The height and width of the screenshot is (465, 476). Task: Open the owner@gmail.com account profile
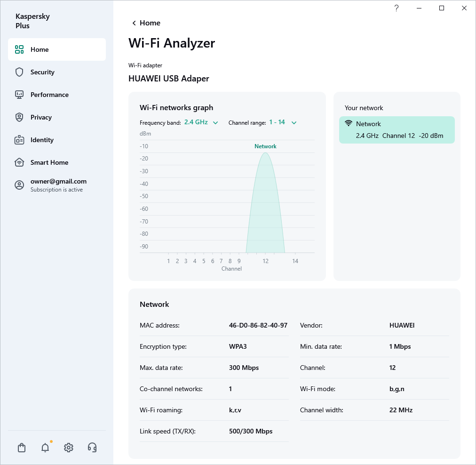tap(58, 185)
